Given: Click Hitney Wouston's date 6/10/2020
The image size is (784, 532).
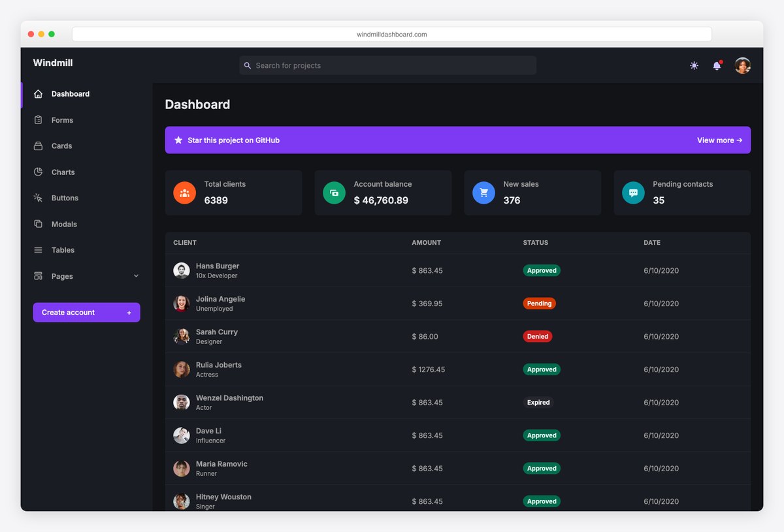Looking at the screenshot, I should coord(661,501).
